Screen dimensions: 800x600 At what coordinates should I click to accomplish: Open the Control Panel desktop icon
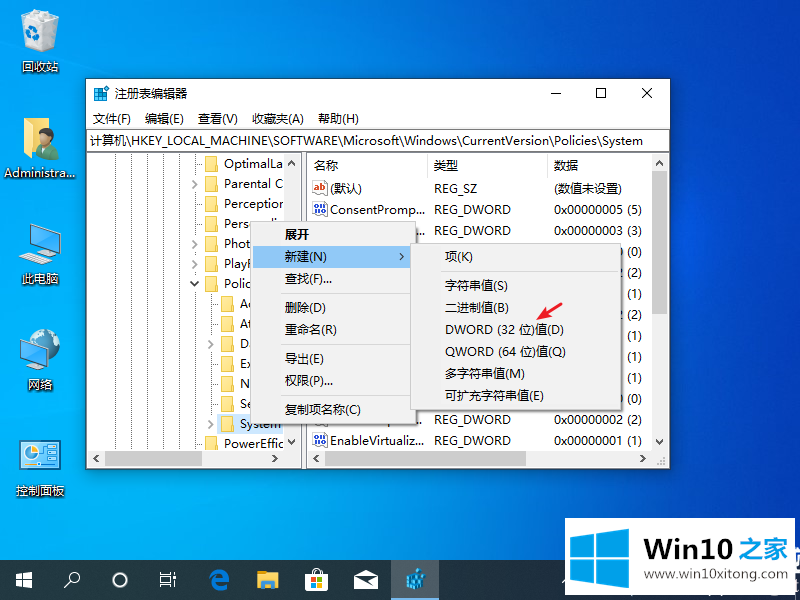[40, 467]
